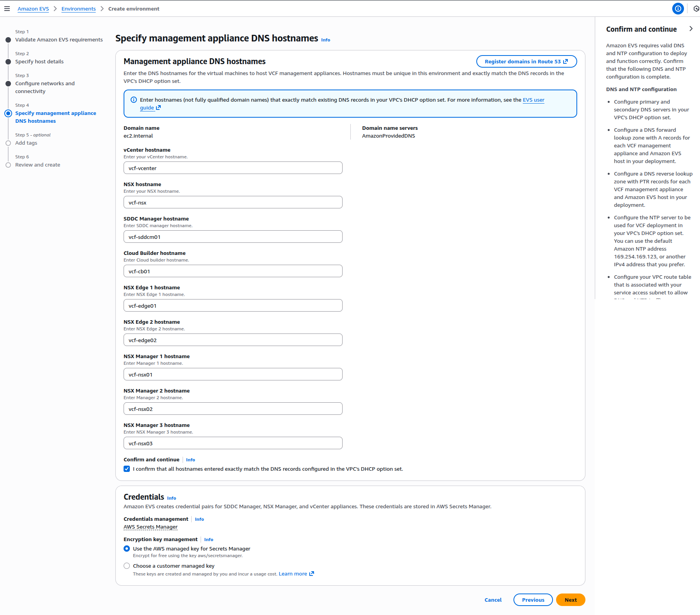Click the external link icon beside EVS user guide

click(158, 108)
